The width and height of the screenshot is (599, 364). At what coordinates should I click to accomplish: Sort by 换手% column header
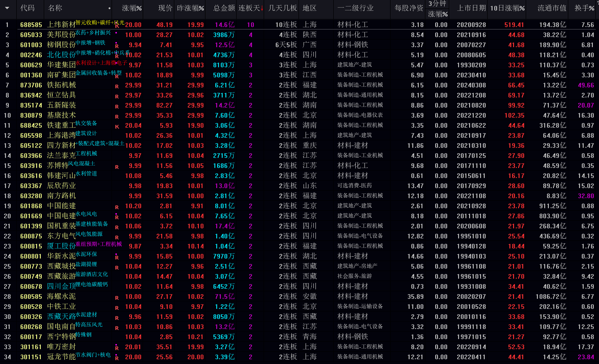584,8
